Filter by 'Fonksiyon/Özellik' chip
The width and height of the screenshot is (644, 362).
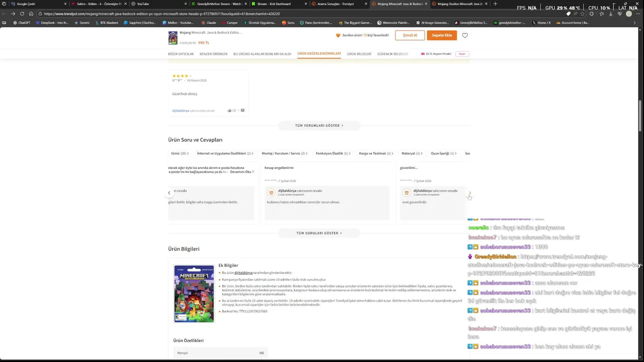(334, 153)
